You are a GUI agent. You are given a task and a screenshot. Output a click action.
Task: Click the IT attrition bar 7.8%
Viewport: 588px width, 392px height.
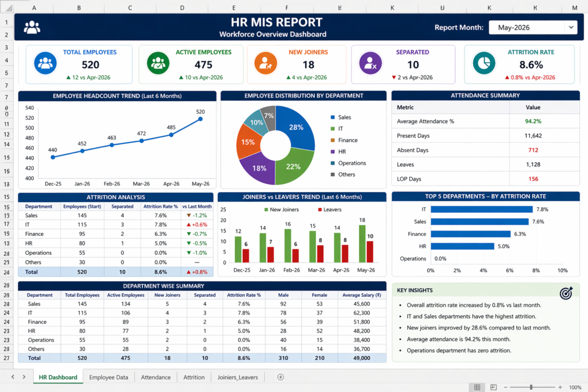pos(482,209)
